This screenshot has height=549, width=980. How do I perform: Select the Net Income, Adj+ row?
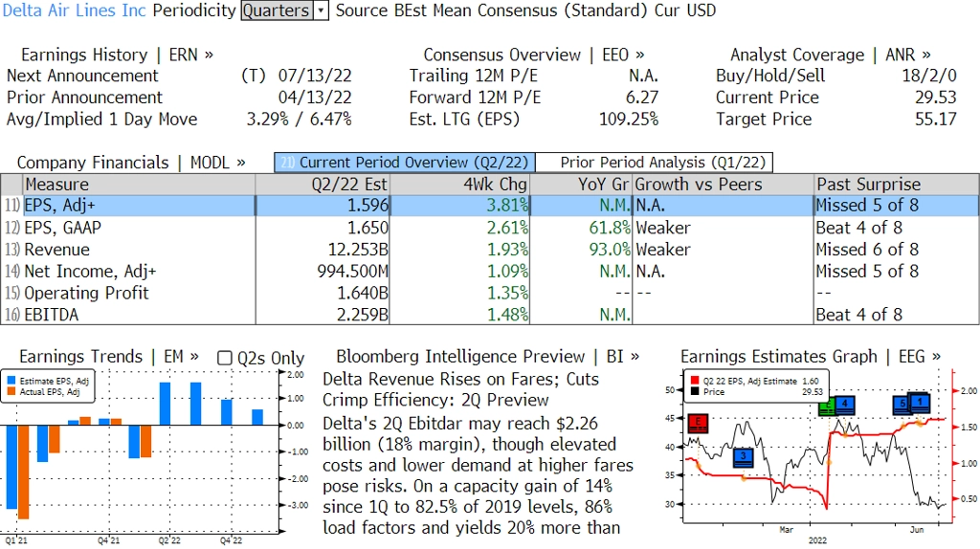tap(490, 271)
